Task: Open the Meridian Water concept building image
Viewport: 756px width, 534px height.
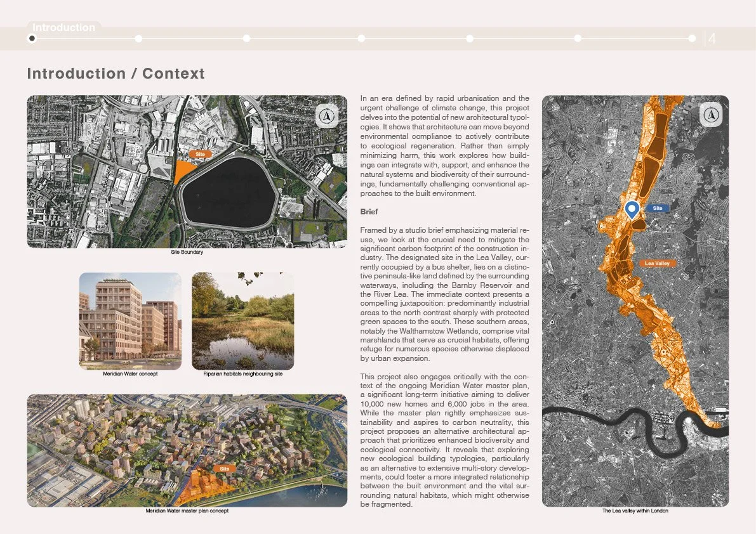Action: pos(130,321)
